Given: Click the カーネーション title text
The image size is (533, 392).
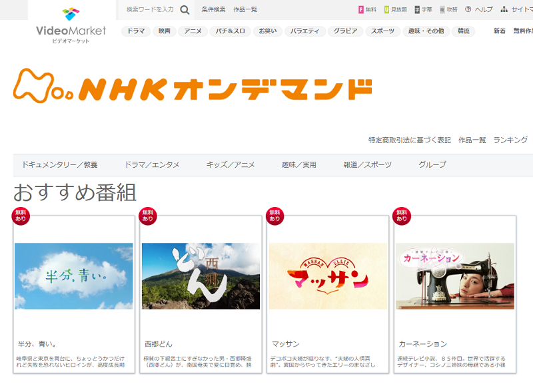Looking at the screenshot, I should [423, 344].
